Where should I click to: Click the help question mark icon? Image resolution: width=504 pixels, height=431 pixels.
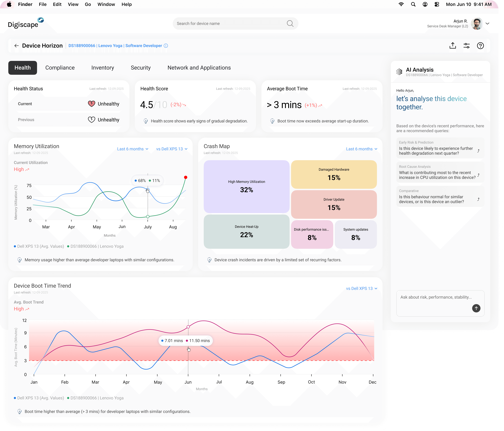(480, 46)
